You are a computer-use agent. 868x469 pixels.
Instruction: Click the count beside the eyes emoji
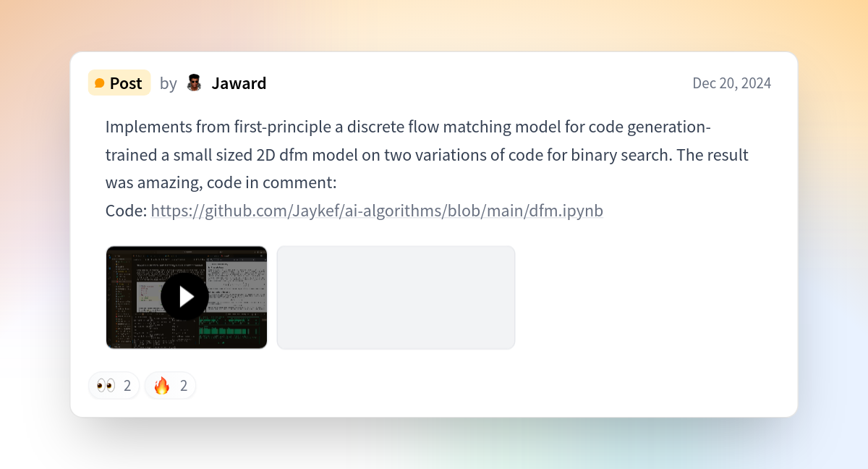(x=127, y=386)
